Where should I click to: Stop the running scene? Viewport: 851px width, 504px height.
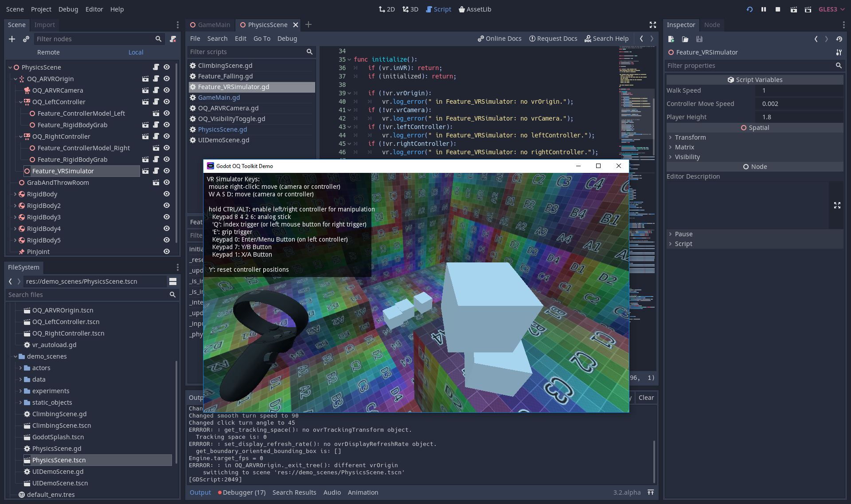pyautogui.click(x=777, y=9)
